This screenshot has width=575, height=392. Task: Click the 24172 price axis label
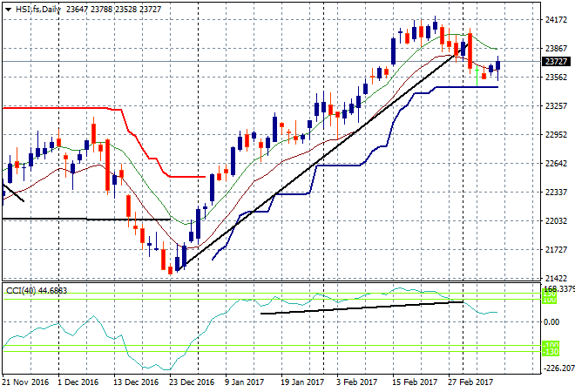pos(556,20)
